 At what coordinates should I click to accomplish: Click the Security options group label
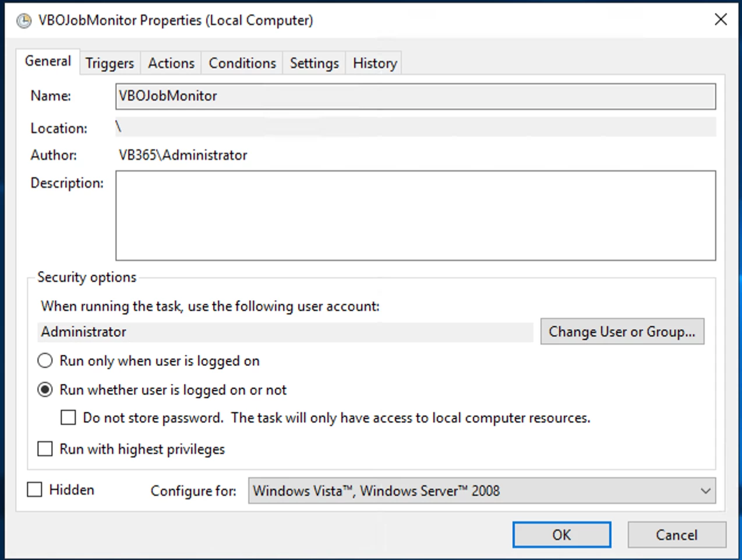[x=87, y=277]
